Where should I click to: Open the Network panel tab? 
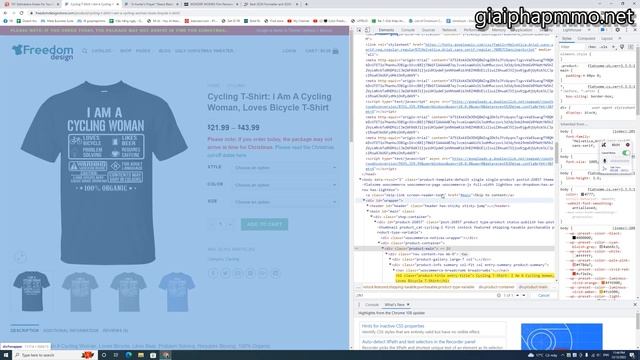(x=449, y=30)
